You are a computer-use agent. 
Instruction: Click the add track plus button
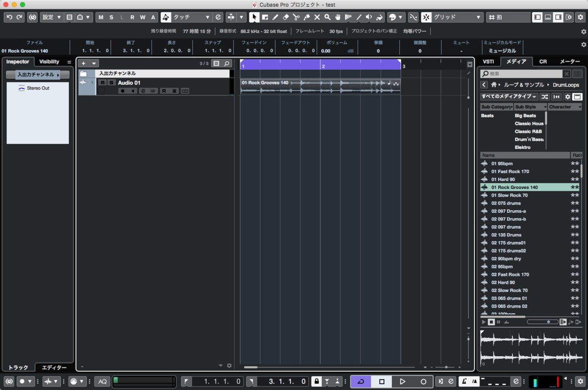[83, 64]
